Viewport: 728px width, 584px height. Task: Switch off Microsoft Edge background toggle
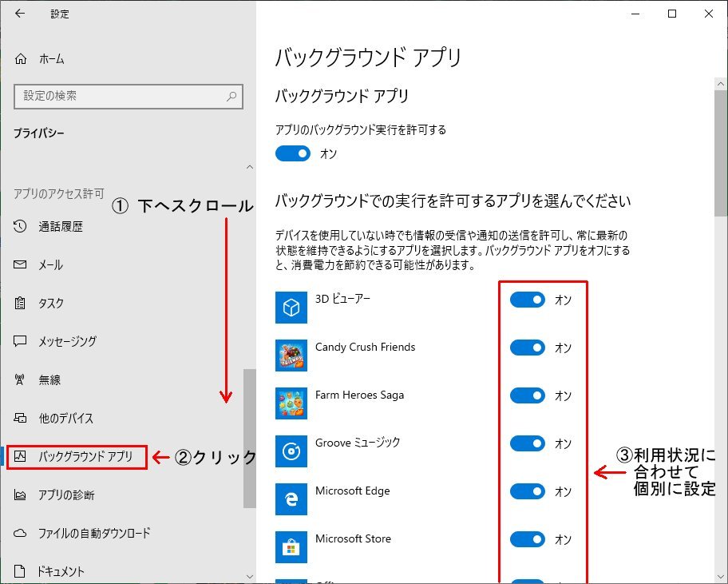(527, 492)
